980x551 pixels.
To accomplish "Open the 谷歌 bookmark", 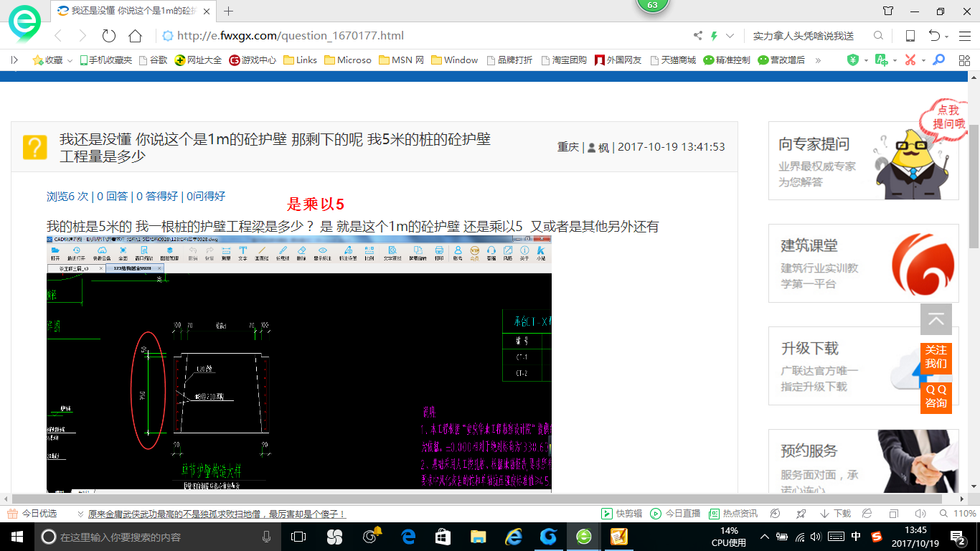I will pos(153,60).
